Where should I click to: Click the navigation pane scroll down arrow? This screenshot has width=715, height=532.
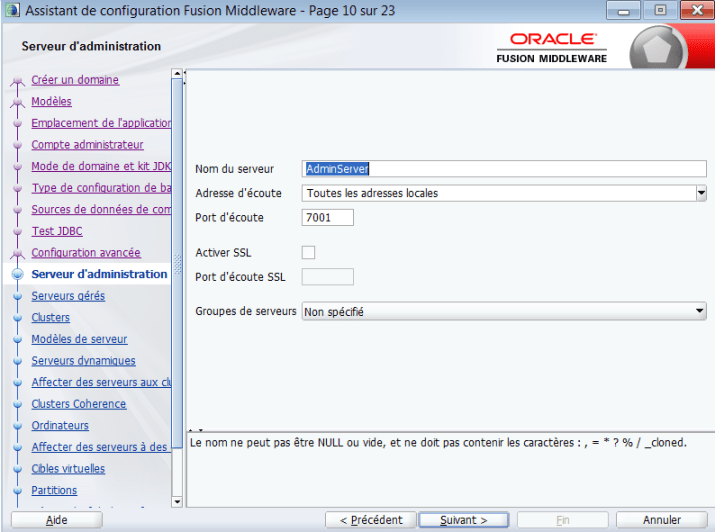click(177, 502)
